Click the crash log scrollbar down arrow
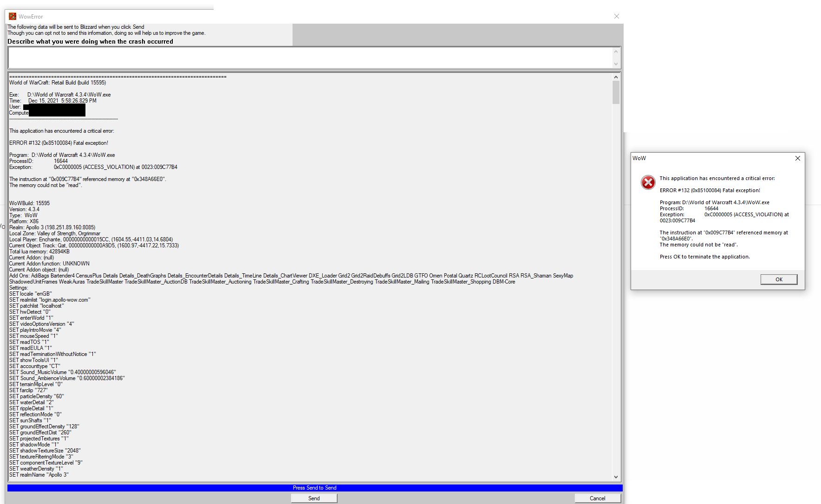Screen dimensions: 821x504 tap(616, 477)
